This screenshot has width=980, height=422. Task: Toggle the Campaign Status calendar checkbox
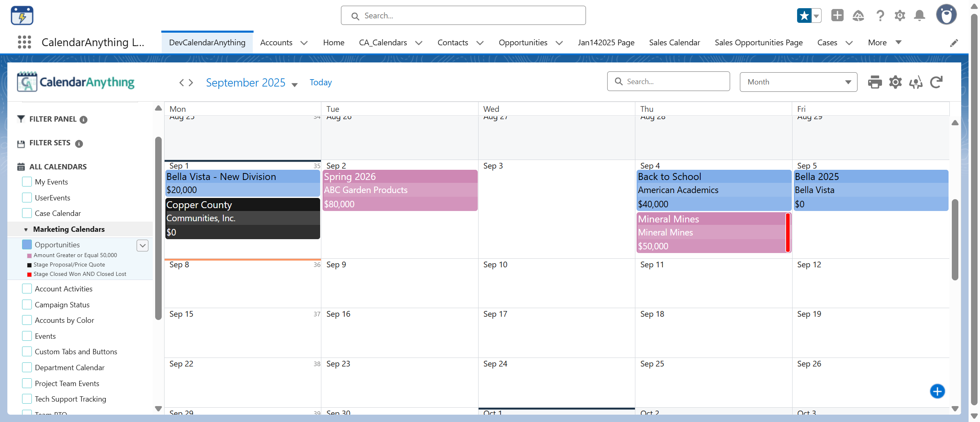[x=27, y=304]
